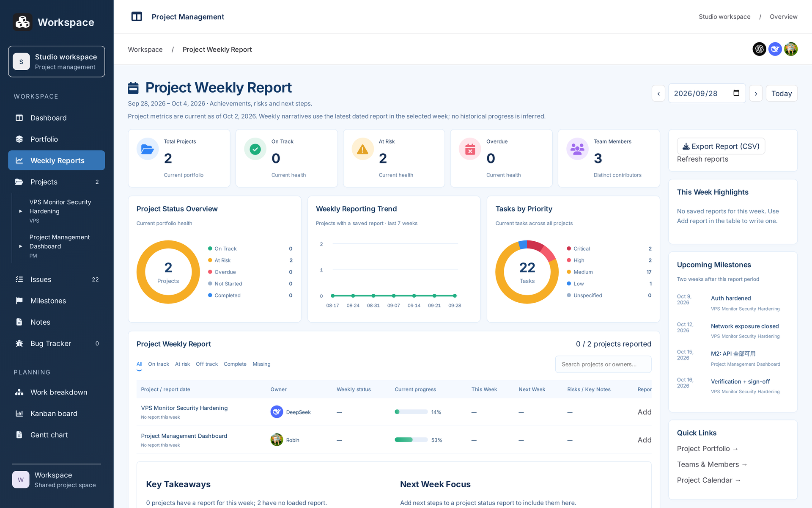Image resolution: width=812 pixels, height=508 pixels.
Task: Expand the Project Management Dashboard tree item
Action: (x=21, y=246)
